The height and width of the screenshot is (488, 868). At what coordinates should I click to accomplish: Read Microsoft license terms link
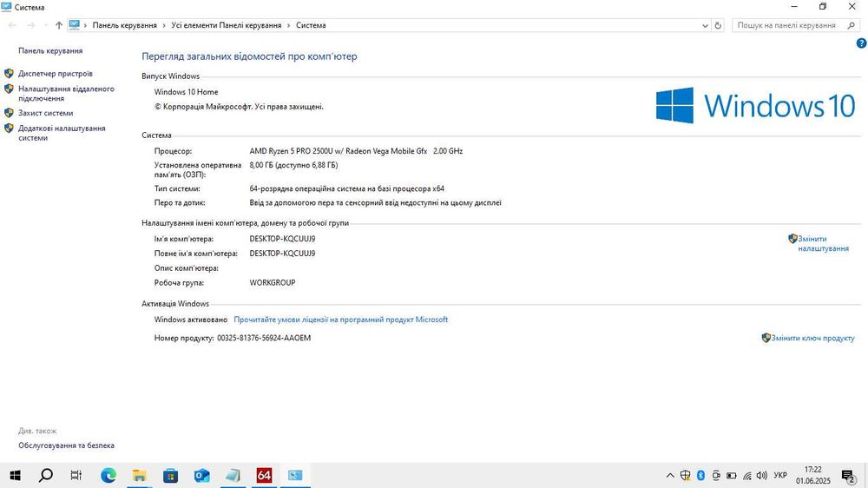(x=341, y=320)
